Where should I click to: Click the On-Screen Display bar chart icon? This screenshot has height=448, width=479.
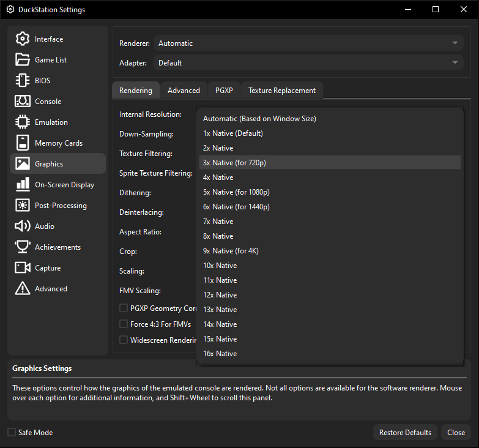23,184
